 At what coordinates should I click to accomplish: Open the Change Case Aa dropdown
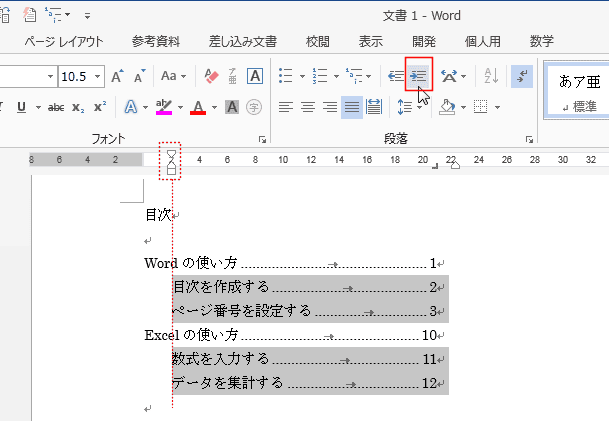[x=173, y=76]
